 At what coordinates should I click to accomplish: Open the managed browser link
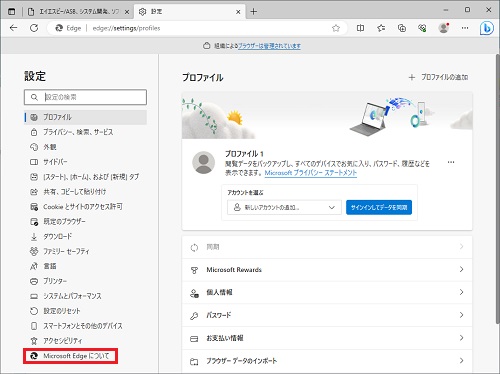click(269, 46)
